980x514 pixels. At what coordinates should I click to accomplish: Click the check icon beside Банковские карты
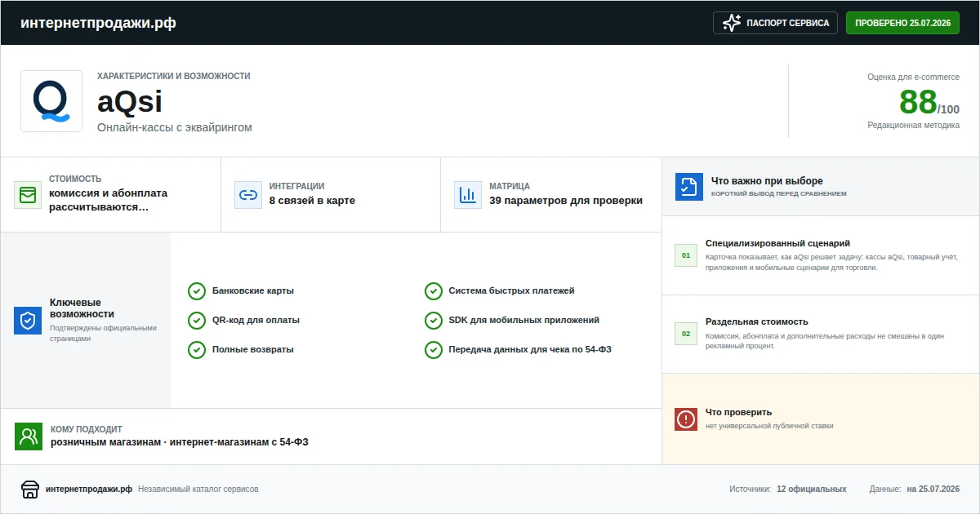197,291
